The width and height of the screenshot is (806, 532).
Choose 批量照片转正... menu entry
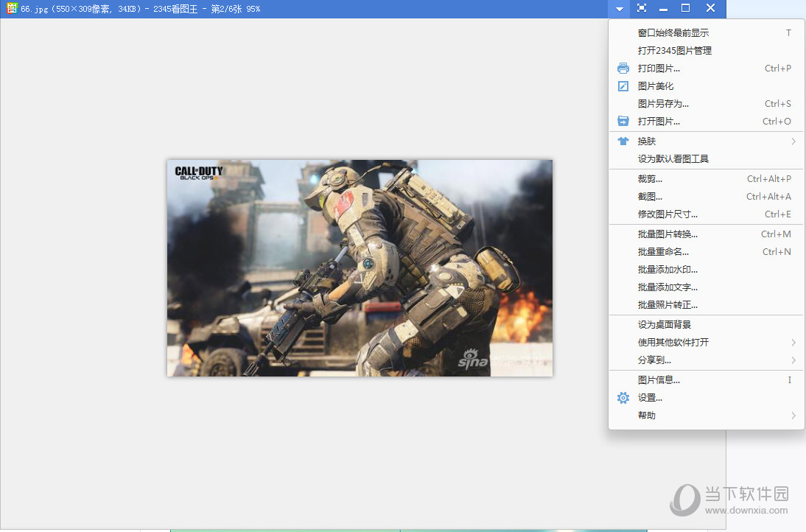pos(707,305)
